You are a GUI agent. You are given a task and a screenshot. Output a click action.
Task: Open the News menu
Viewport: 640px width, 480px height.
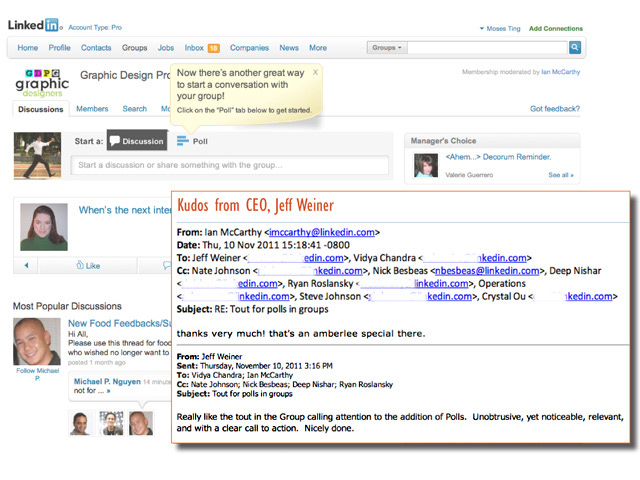point(289,48)
